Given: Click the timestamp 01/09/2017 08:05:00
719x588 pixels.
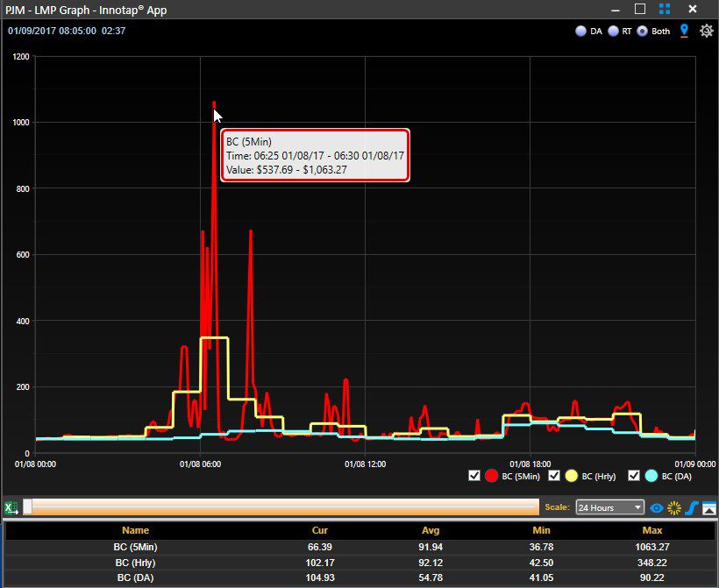Looking at the screenshot, I should [x=52, y=31].
